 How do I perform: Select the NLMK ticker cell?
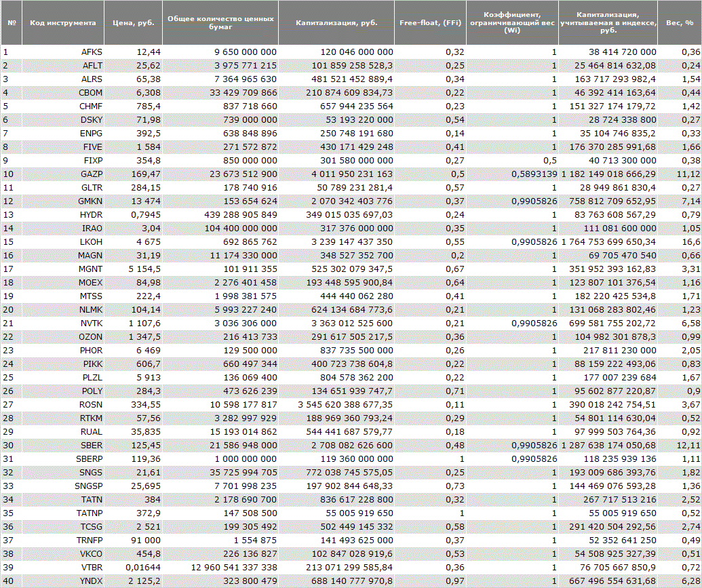[63, 309]
